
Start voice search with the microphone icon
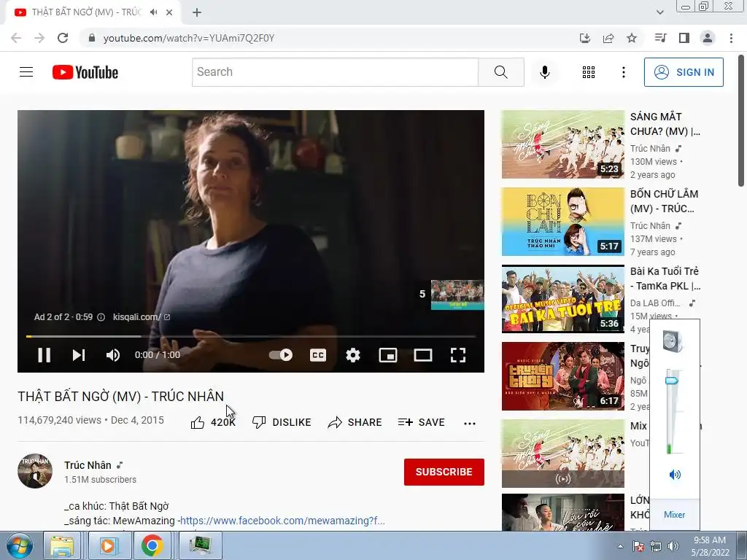click(x=544, y=72)
